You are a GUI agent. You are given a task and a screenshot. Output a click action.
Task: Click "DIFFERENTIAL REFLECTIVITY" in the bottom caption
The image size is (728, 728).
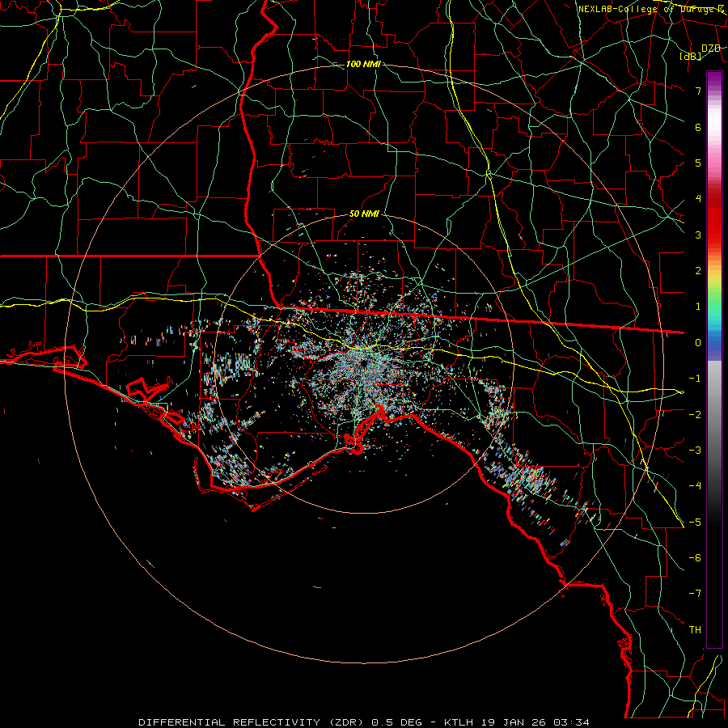[x=230, y=722]
